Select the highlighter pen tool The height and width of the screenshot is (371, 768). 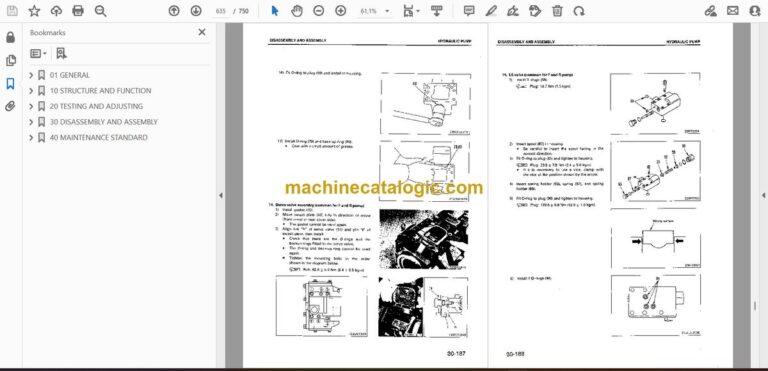click(x=491, y=11)
